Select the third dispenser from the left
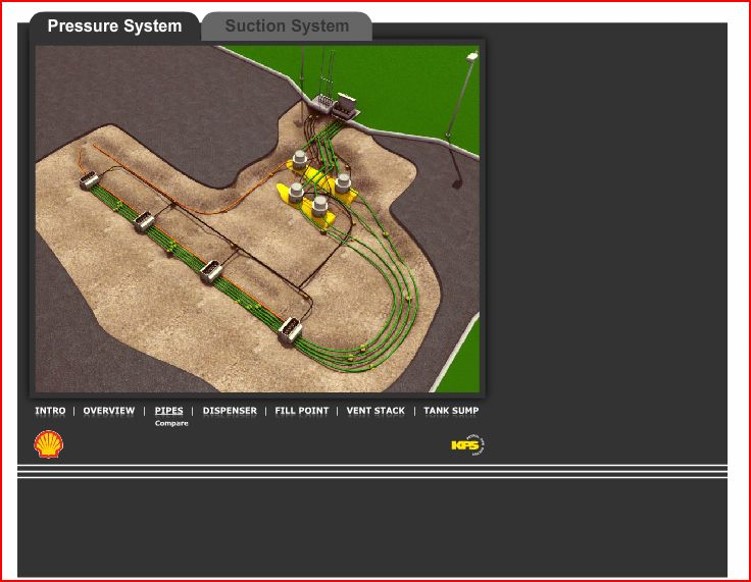The height and width of the screenshot is (582, 751). tap(211, 271)
